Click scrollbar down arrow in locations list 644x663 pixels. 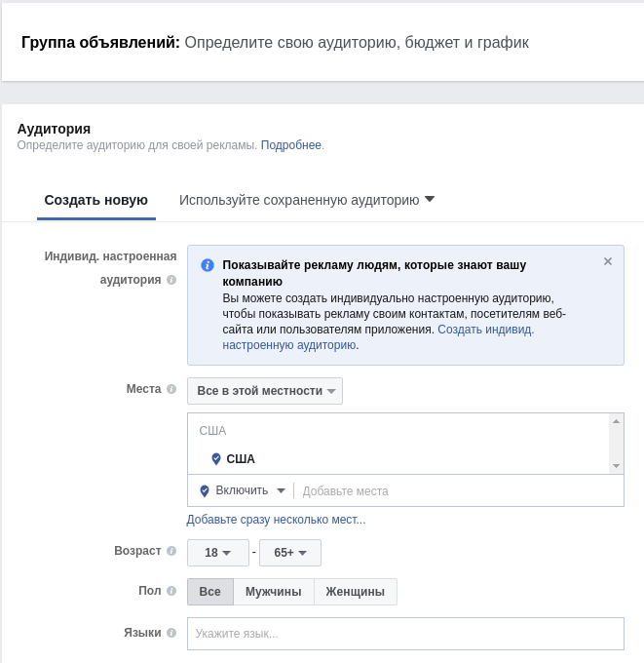tap(616, 466)
